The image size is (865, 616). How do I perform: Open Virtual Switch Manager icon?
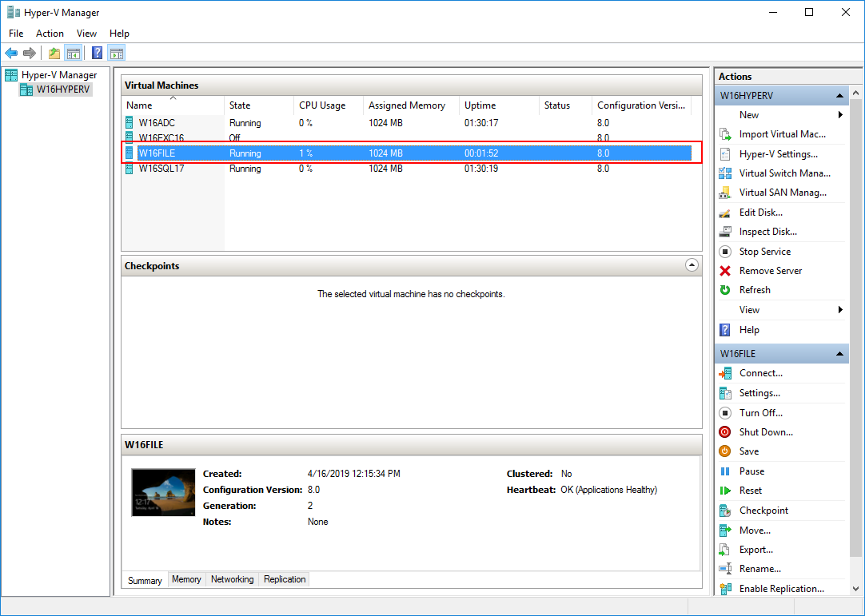pyautogui.click(x=725, y=173)
